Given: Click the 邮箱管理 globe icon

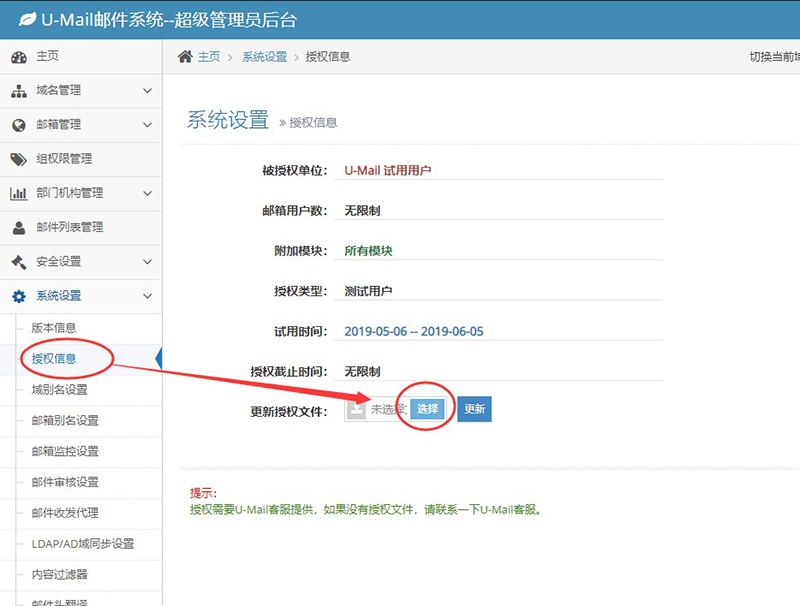Looking at the screenshot, I should 18,125.
